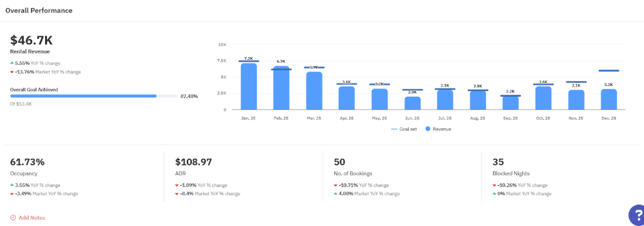
Task: Toggle the Revenue legend item
Action: pyautogui.click(x=439, y=129)
